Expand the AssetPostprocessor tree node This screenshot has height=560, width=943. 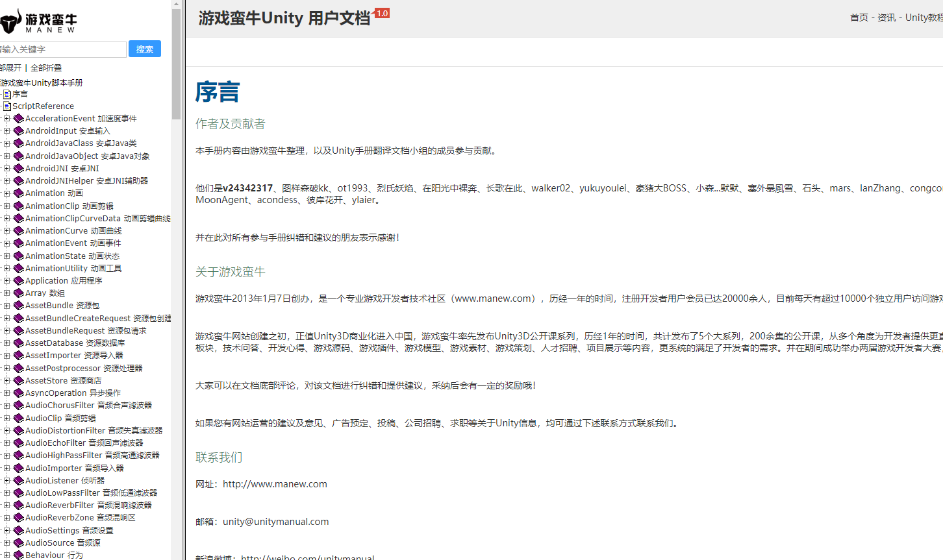click(x=6, y=369)
